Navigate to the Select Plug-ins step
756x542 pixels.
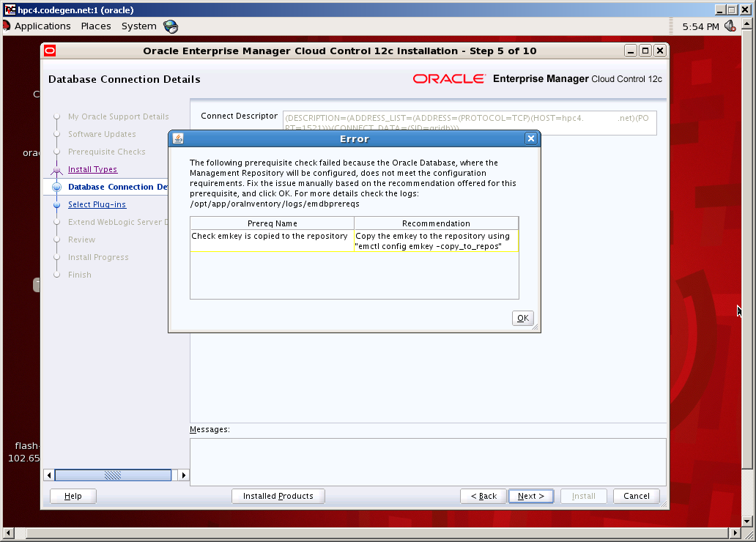(x=97, y=204)
